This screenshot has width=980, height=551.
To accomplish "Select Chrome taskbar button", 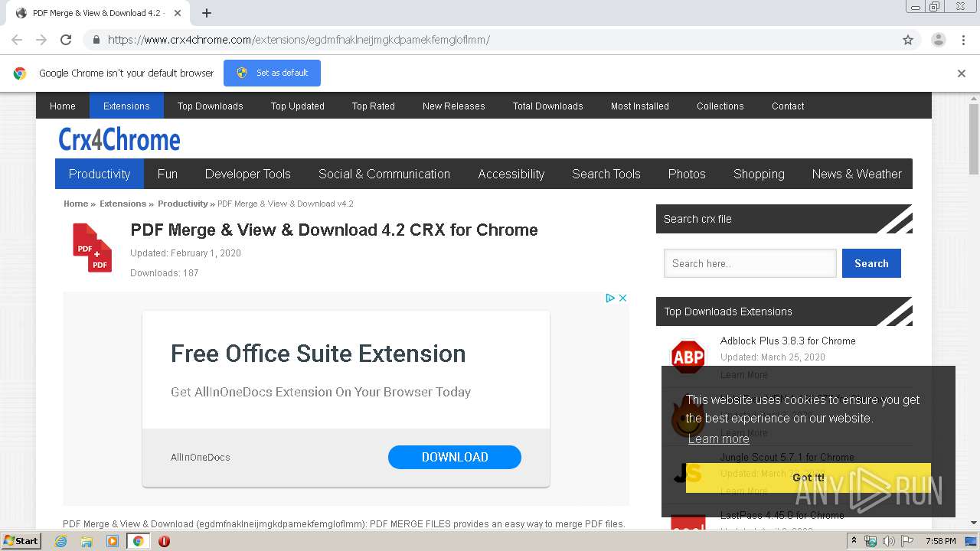I will click(x=138, y=541).
